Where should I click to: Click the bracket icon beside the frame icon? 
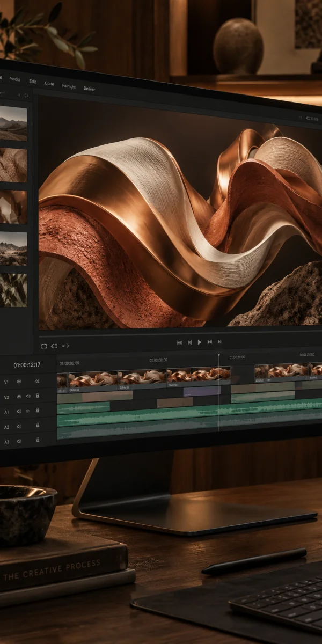pos(54,346)
